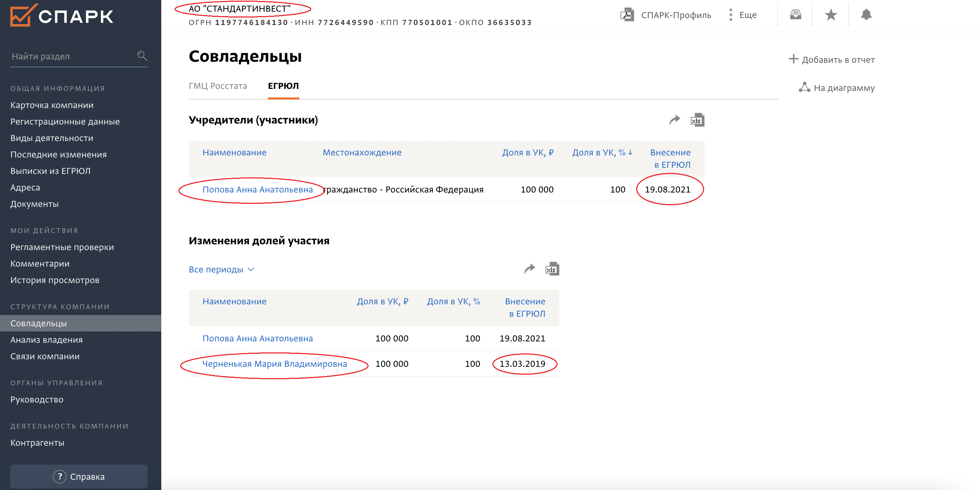Sort Учредители by Местонахождение column
Image resolution: width=980 pixels, height=490 pixels.
tap(362, 153)
